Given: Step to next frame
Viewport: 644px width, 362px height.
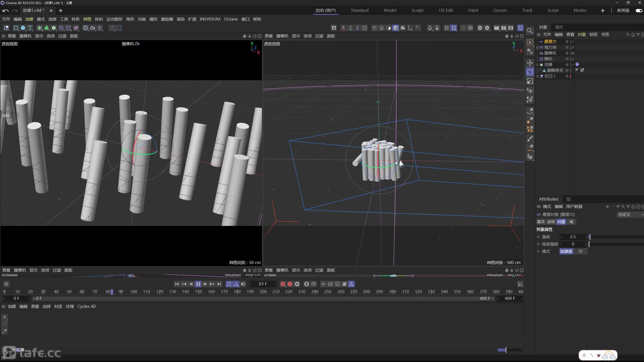Looking at the screenshot, I should click(205, 284).
